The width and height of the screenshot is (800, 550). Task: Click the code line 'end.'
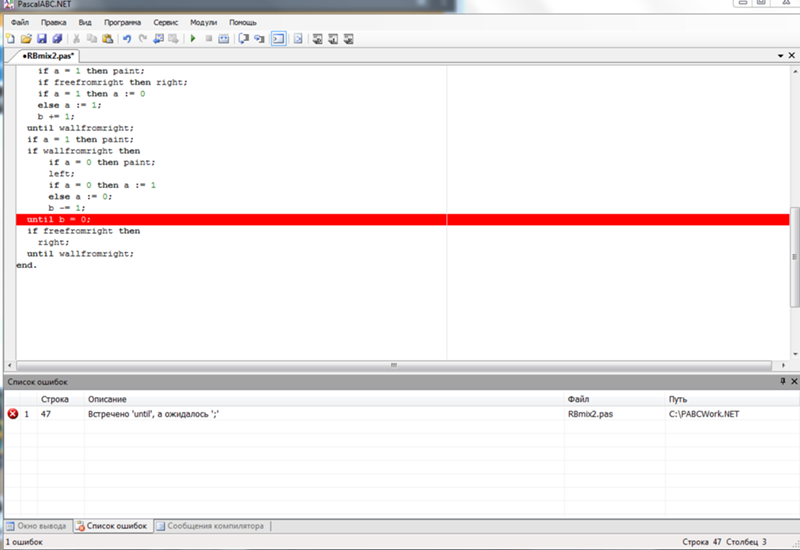[x=27, y=265]
